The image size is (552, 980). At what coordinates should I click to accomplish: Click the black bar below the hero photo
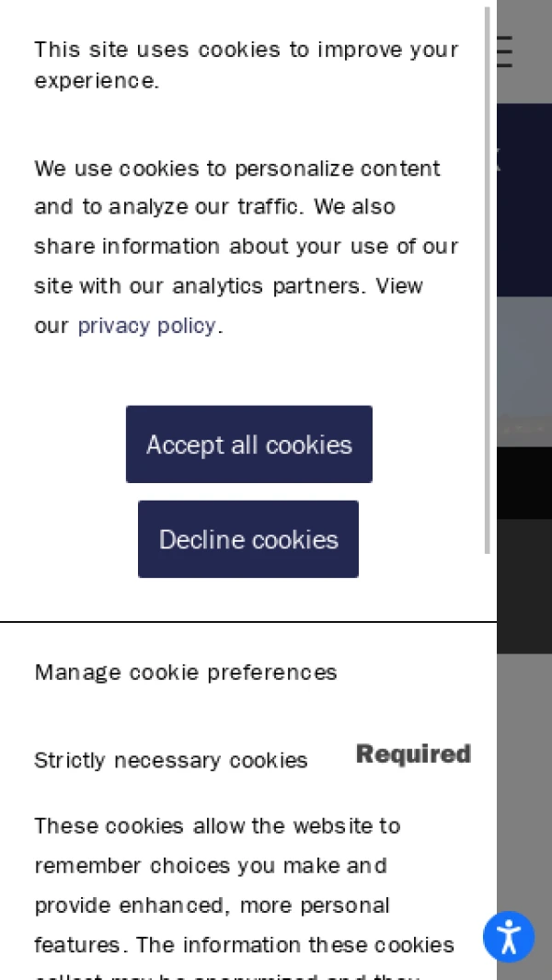point(524,483)
